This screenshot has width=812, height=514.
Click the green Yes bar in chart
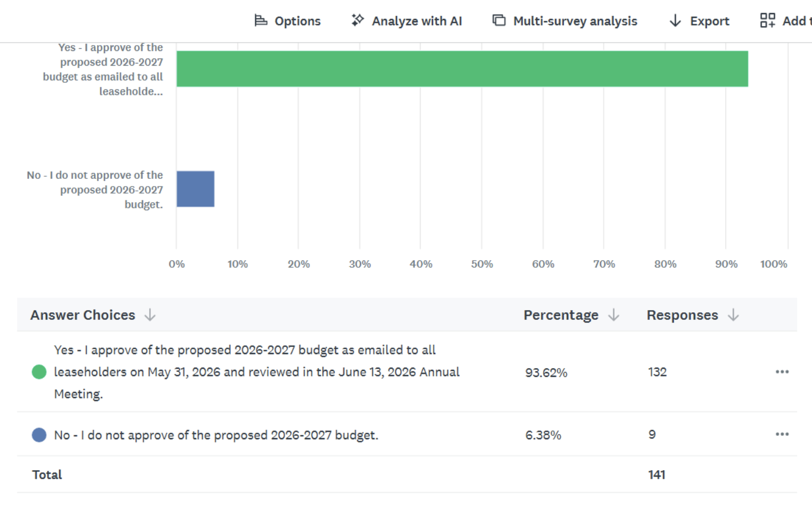[x=462, y=69]
